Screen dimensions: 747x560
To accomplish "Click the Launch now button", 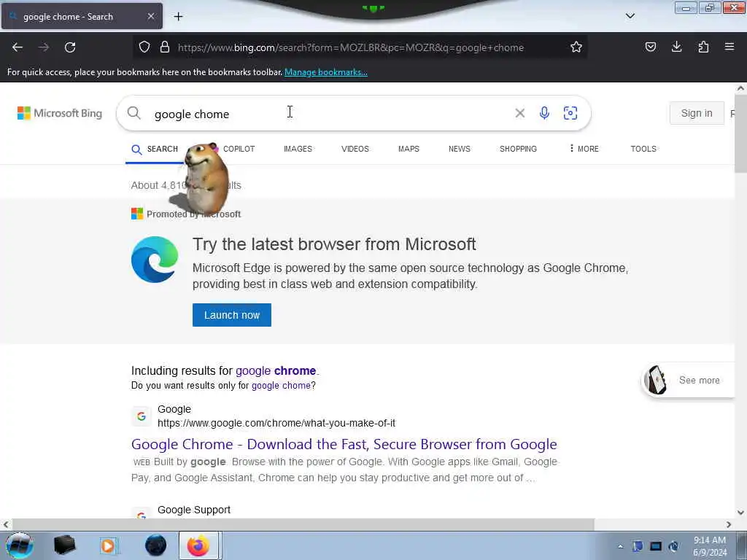I will pyautogui.click(x=231, y=315).
